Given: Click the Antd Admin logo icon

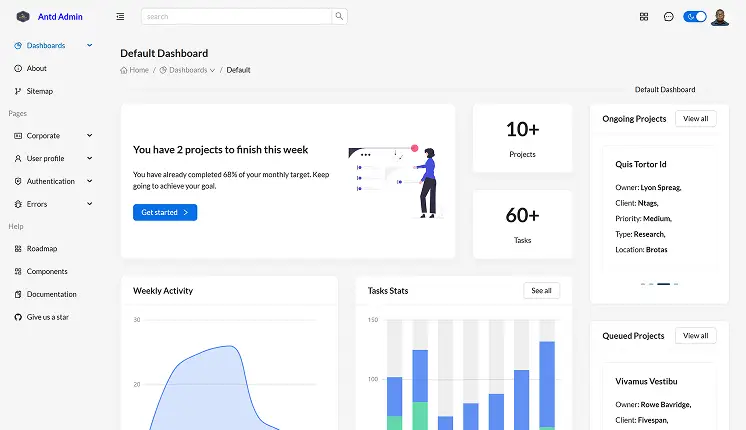Looking at the screenshot, I should coord(23,17).
